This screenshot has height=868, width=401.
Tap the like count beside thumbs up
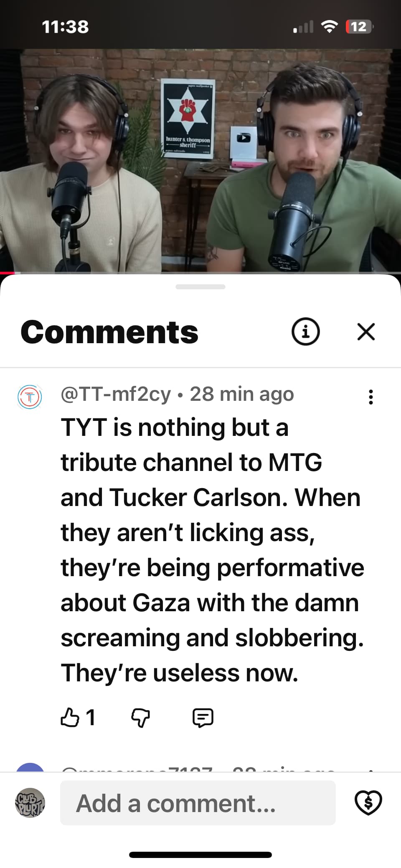(x=91, y=718)
